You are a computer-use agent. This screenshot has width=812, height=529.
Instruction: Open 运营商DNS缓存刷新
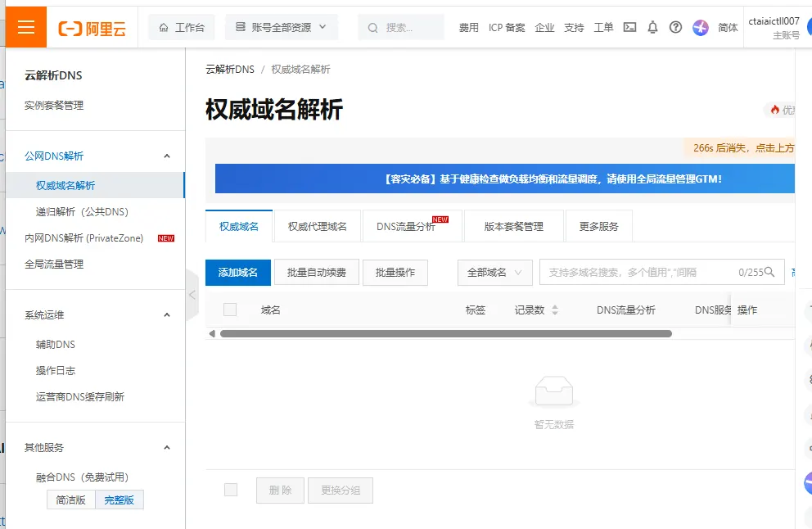tap(79, 397)
